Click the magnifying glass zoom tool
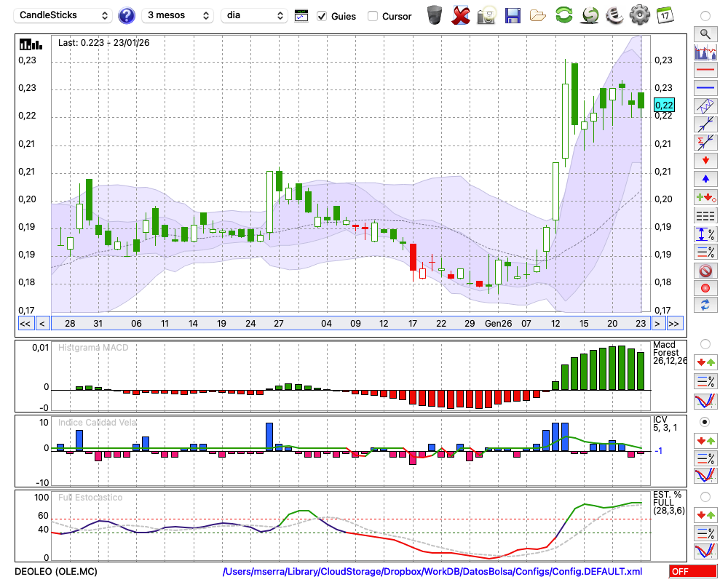 point(705,33)
